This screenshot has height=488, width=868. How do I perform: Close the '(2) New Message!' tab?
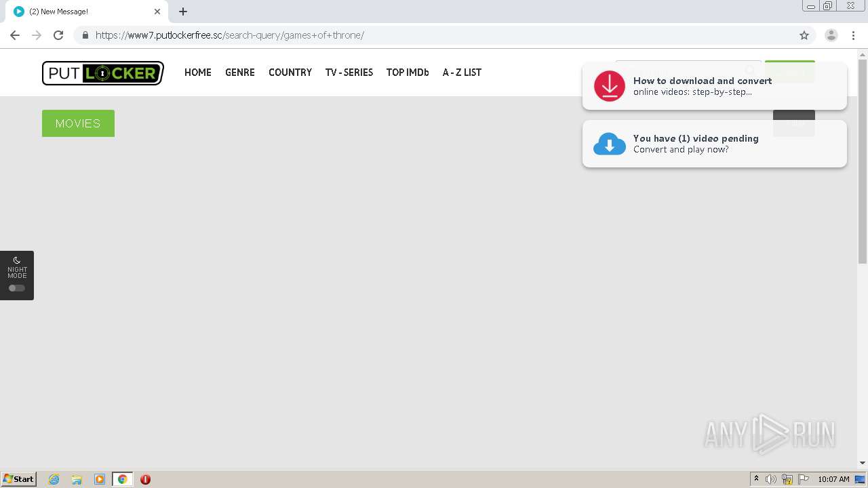[157, 12]
